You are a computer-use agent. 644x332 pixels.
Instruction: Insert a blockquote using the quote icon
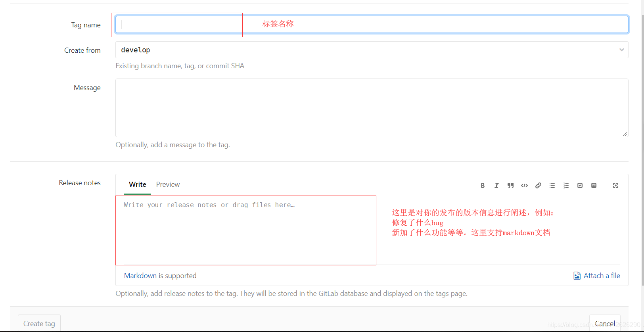(510, 185)
